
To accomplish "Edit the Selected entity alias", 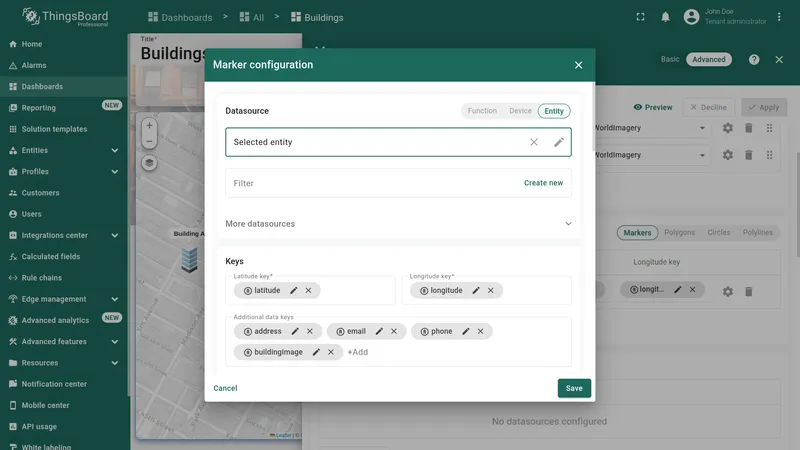I will tap(559, 142).
